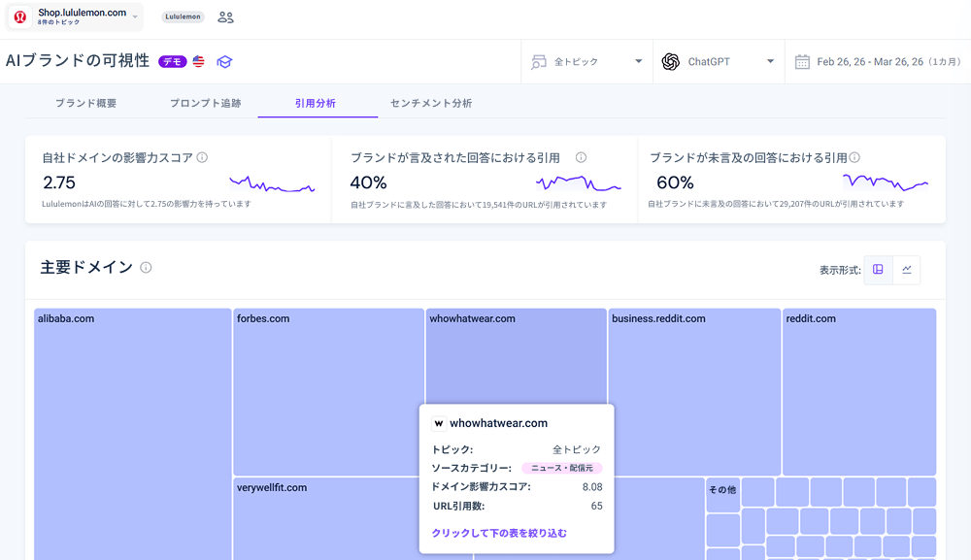
Task: Click the whowhatwear.com favicon in tooltip
Action: [x=439, y=423]
